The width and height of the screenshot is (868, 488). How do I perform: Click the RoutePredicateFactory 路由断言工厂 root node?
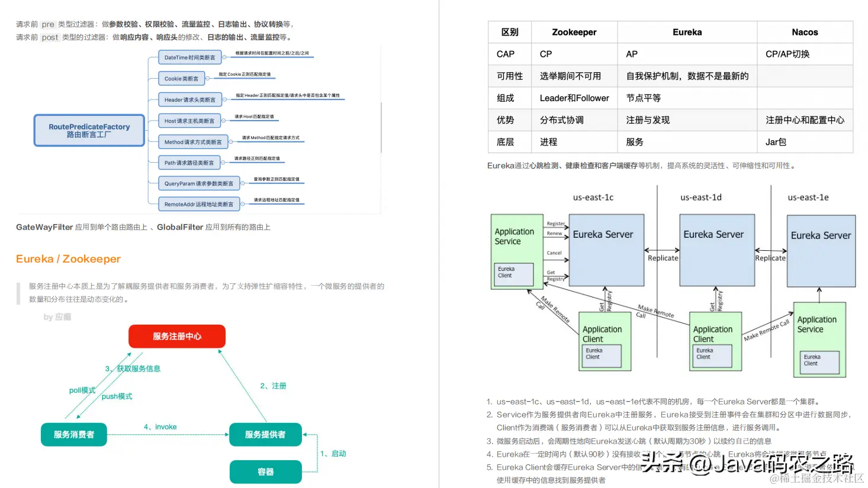89,130
